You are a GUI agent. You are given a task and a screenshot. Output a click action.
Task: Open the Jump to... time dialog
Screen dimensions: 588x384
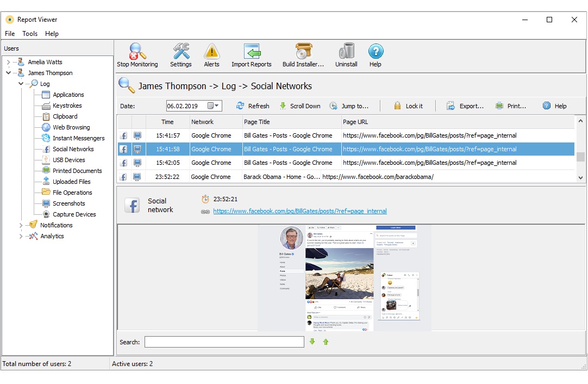point(349,106)
